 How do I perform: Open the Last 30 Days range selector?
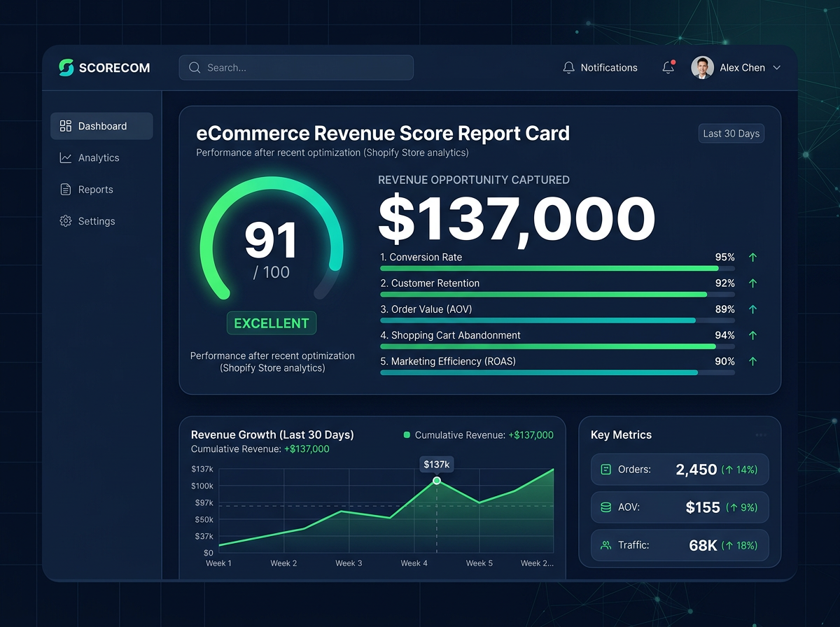coord(731,134)
